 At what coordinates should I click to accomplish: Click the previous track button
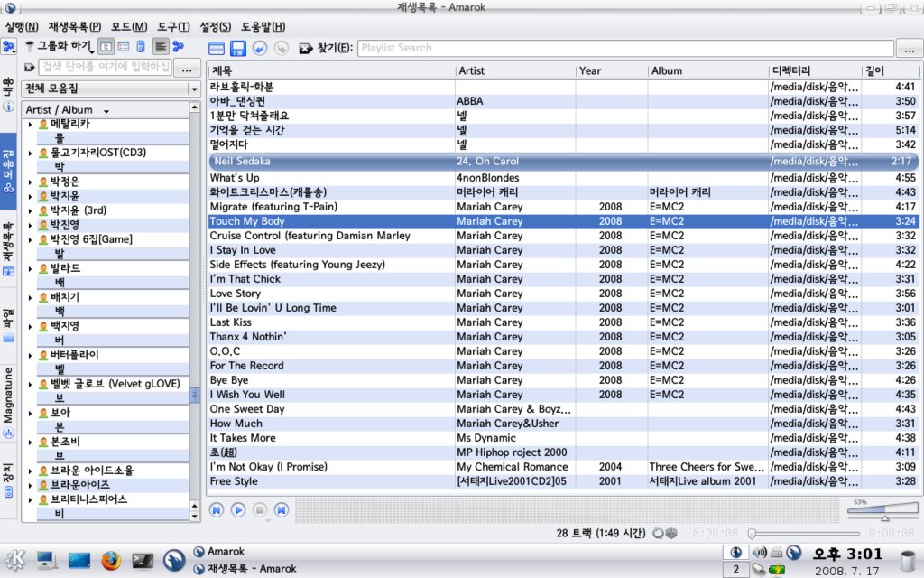[217, 509]
